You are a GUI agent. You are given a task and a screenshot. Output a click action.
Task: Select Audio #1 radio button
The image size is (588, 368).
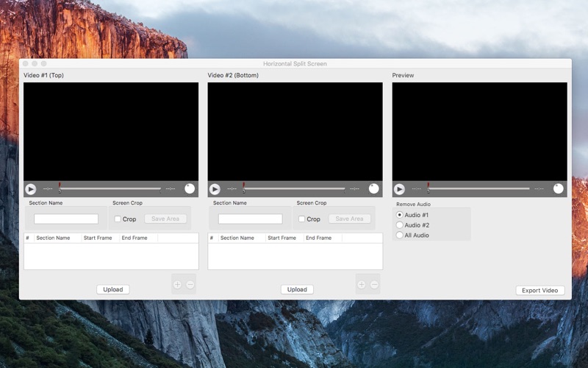[x=400, y=215]
